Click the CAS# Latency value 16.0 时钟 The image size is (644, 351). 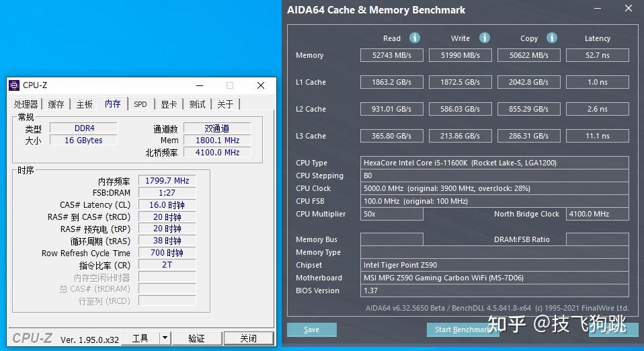tap(167, 204)
